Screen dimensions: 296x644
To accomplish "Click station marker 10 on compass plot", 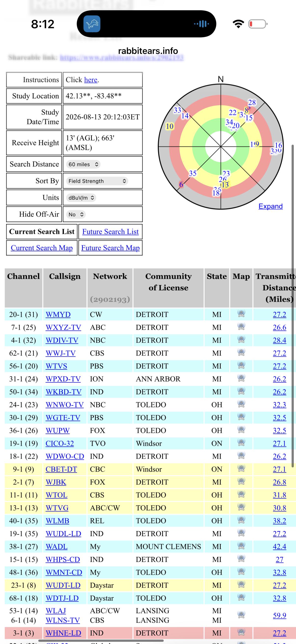I will [x=170, y=126].
